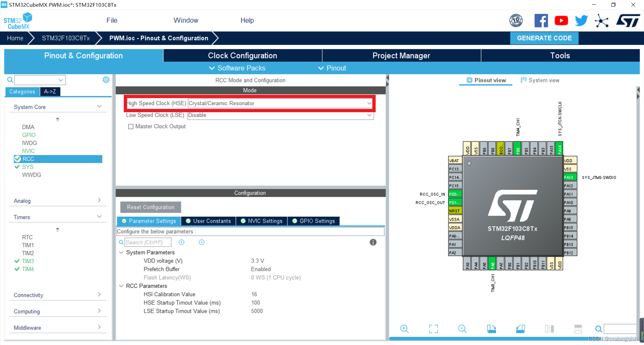Rotate pinout view clockwise icon

(491, 329)
